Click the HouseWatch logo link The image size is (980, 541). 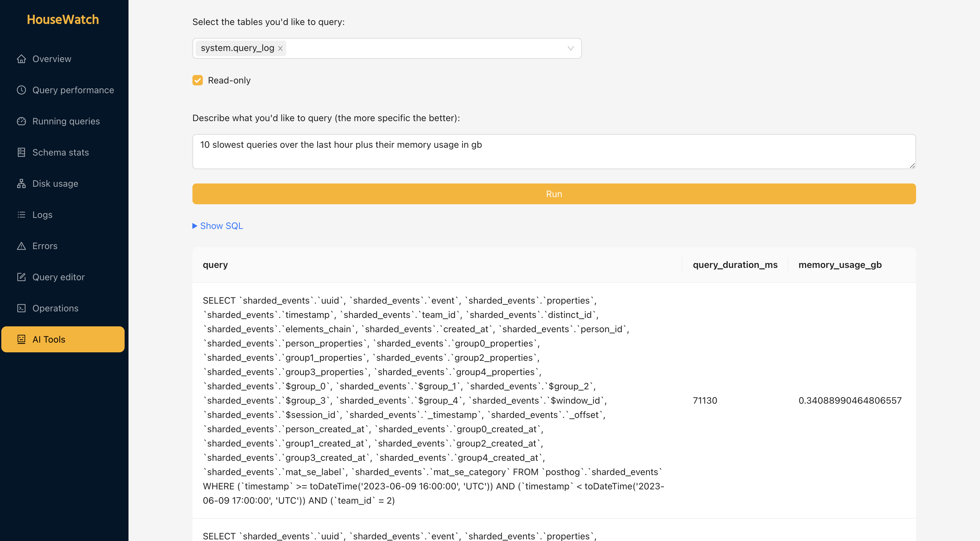coord(63,19)
